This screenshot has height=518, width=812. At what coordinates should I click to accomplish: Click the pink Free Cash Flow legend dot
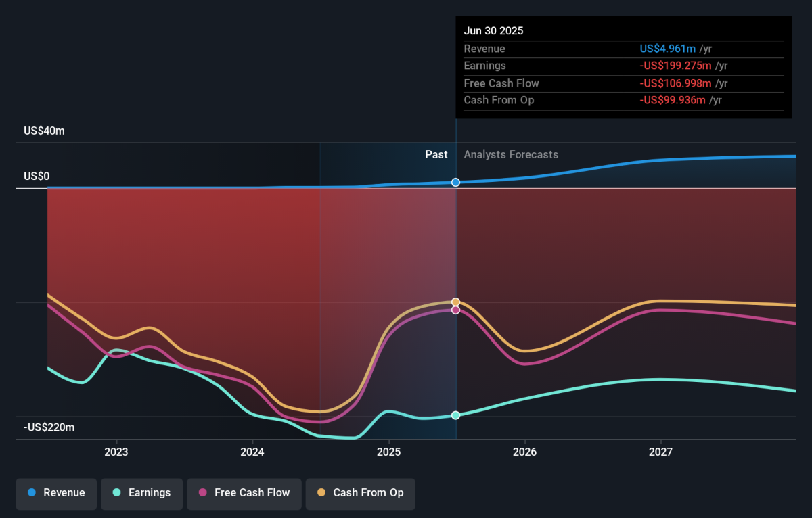click(x=202, y=493)
